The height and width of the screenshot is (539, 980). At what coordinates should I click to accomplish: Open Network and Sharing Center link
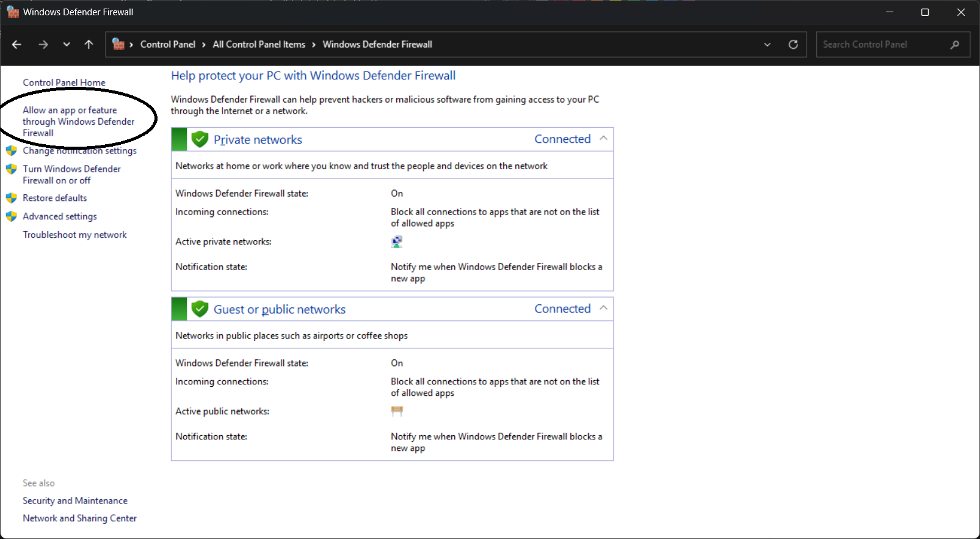click(x=79, y=518)
